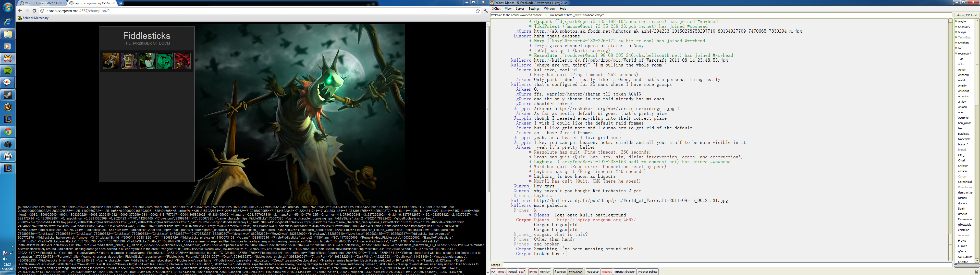980x275 pixels.
Task: Click the first Fiddlesticks ability icon
Action: (111, 61)
